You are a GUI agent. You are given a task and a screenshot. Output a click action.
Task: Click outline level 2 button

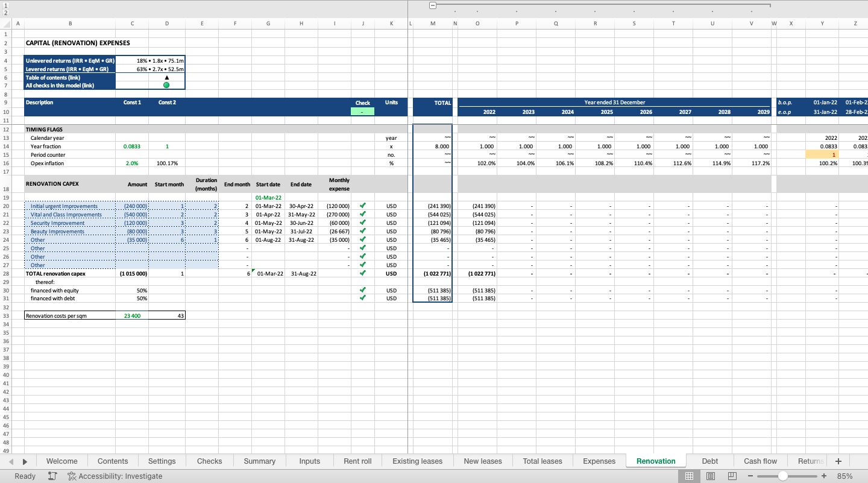(x=6, y=12)
